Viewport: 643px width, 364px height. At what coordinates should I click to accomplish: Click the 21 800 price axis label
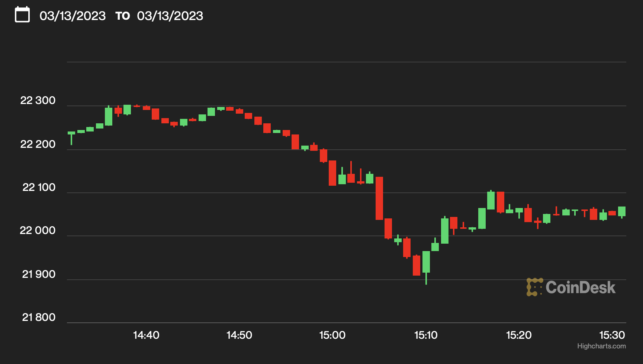tap(38, 318)
